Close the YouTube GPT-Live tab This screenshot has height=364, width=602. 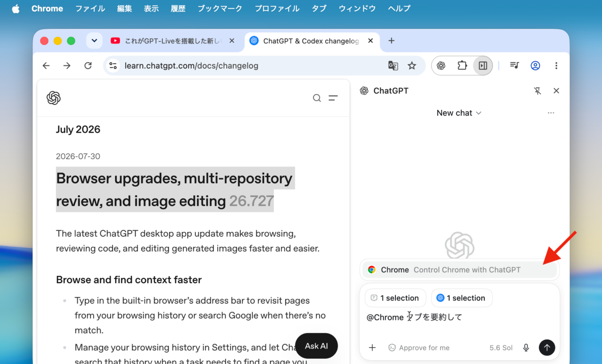(231, 41)
